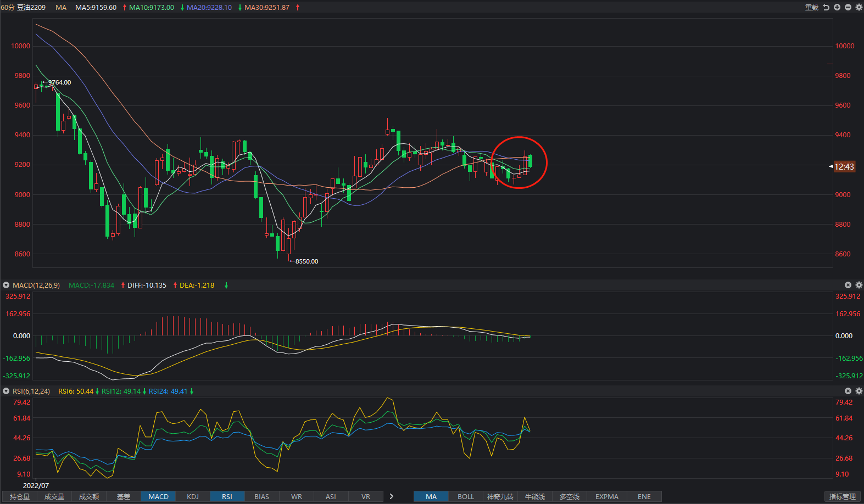The height and width of the screenshot is (504, 864).
Task: Click the MA label next to chart title
Action: point(61,7)
